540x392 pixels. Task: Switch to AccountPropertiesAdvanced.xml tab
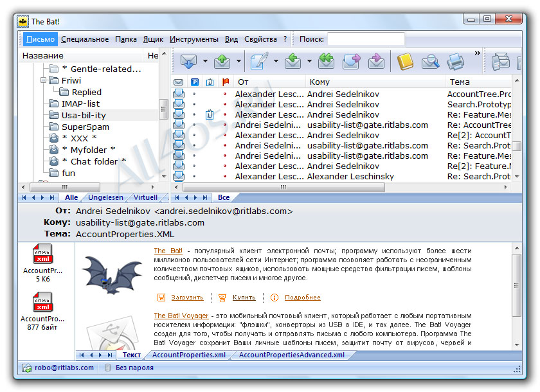[x=292, y=355]
